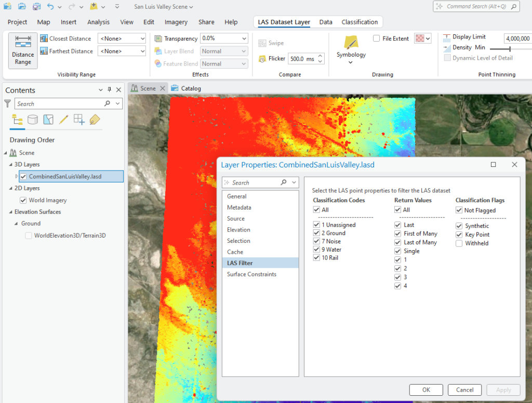Disable the Withheld classification flag
Screen dimensions: 532x403
[459, 243]
